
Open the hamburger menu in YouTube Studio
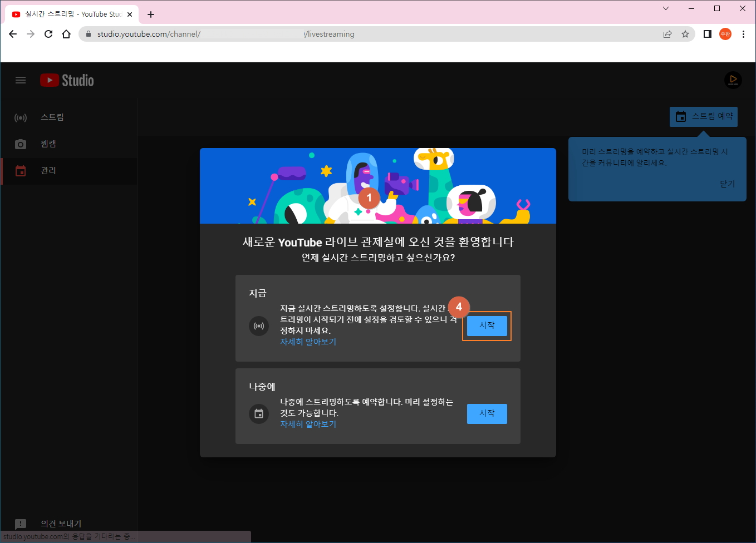click(x=21, y=80)
